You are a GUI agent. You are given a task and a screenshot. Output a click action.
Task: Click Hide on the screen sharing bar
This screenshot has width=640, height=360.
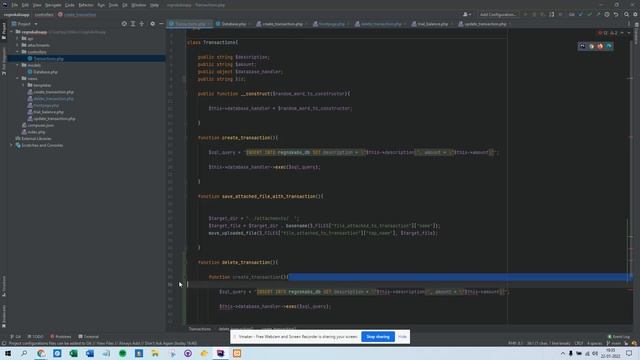(402, 337)
